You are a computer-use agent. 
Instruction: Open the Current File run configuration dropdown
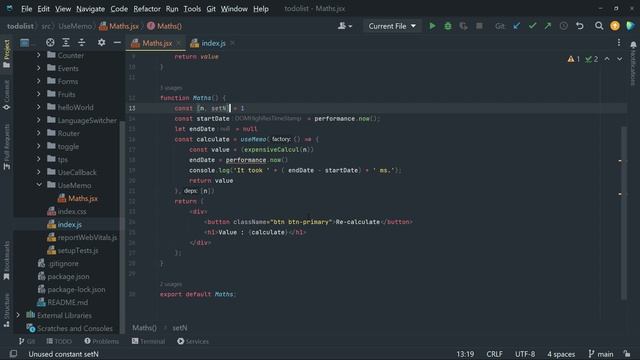click(392, 26)
